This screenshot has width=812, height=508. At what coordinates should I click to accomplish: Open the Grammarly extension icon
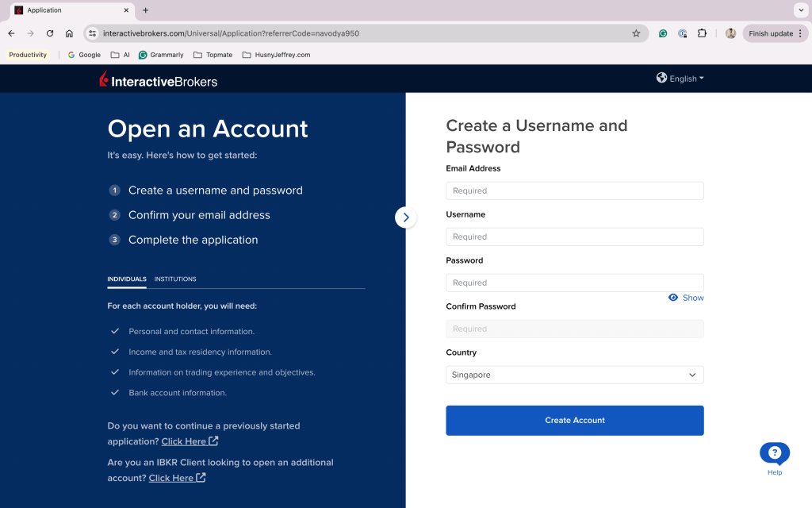(x=662, y=33)
